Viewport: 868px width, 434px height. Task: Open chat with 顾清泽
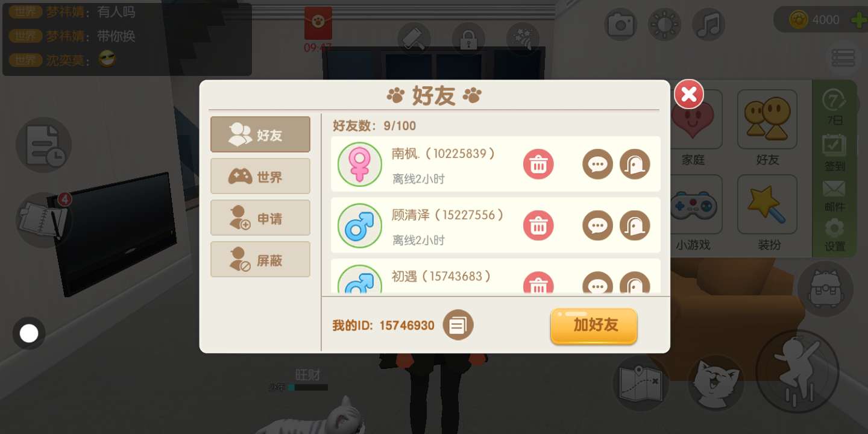click(597, 225)
